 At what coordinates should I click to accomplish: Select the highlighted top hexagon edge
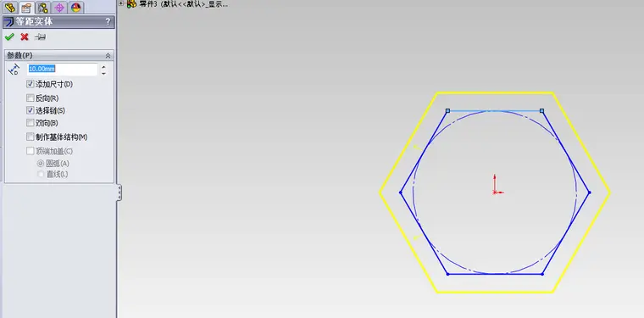pos(495,110)
